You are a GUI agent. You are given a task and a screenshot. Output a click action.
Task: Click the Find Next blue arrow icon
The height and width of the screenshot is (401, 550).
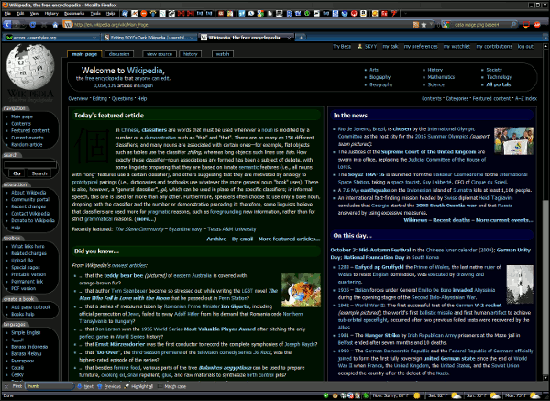[x=80, y=386]
